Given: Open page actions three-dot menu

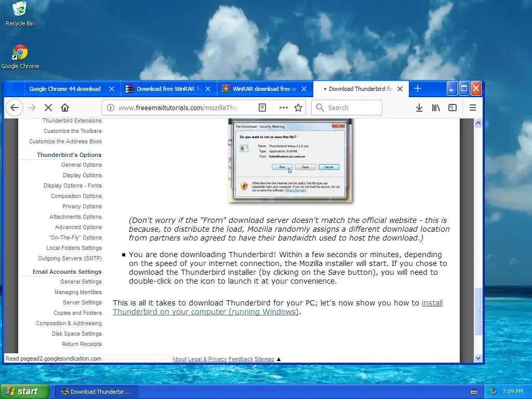Looking at the screenshot, I should coord(283,108).
